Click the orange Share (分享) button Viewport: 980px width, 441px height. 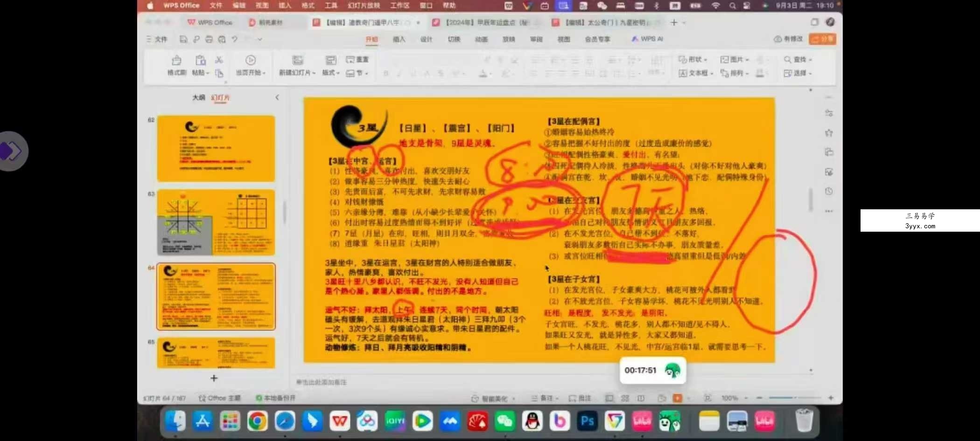(x=823, y=39)
